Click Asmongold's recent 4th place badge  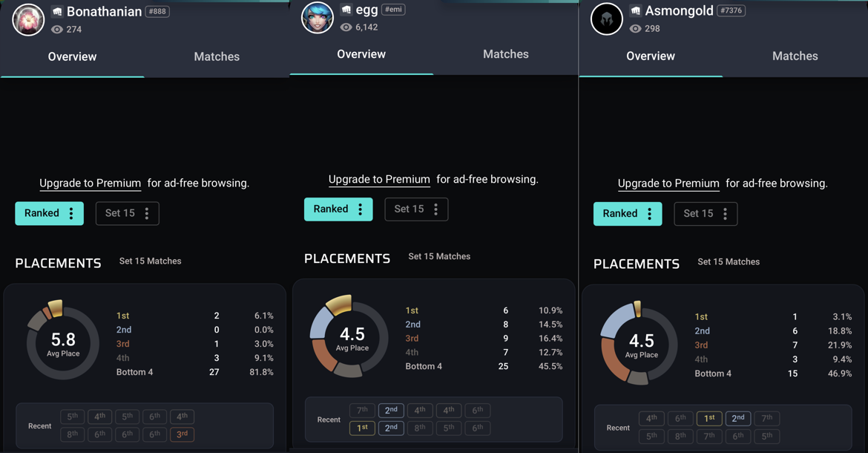click(x=651, y=418)
